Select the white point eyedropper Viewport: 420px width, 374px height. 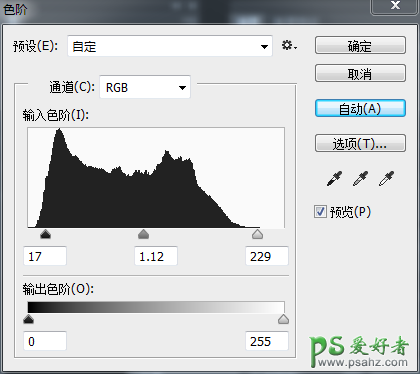386,178
